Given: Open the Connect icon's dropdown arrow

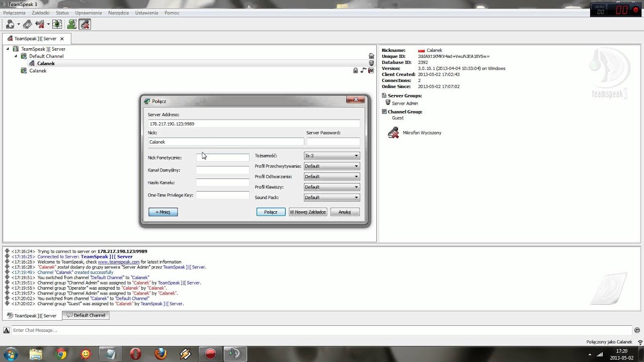Looking at the screenshot, I should [19, 24].
